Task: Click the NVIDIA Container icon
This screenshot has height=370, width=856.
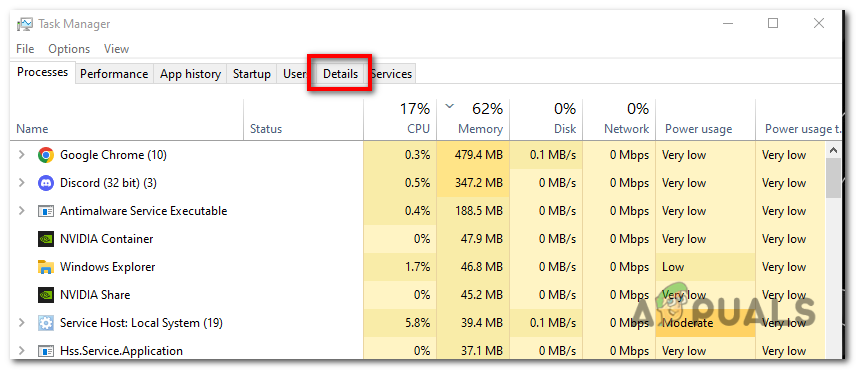Action: pos(46,239)
